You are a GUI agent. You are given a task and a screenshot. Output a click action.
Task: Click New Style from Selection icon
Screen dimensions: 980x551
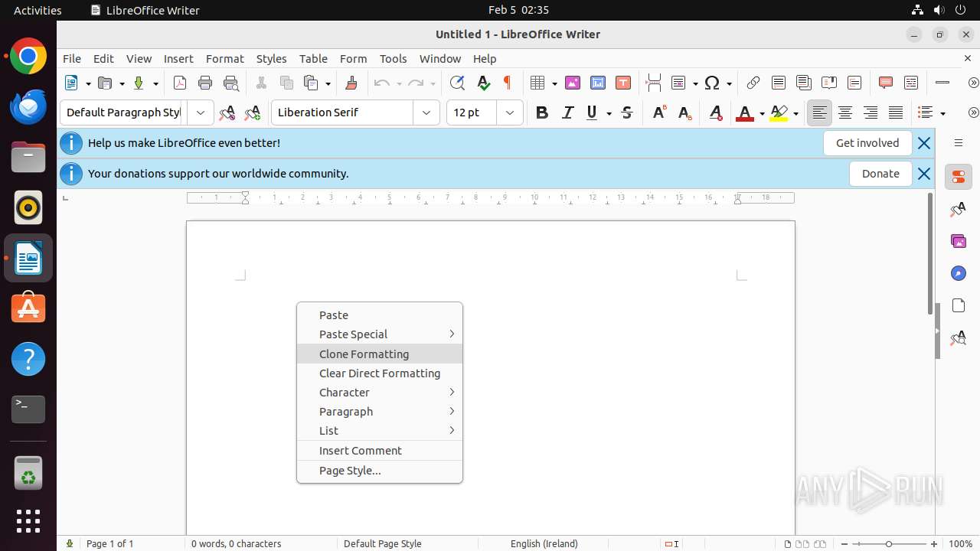pos(253,112)
